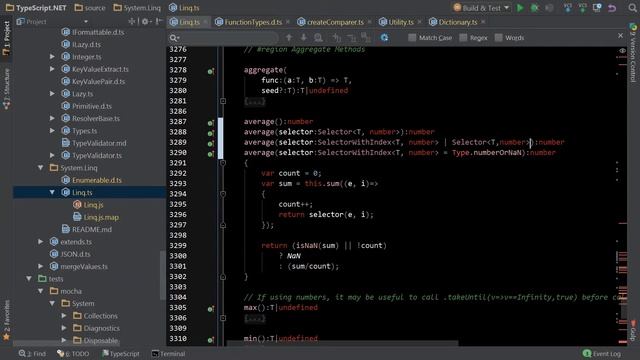
Task: Expand Integer.ts tree node
Action: tap(52, 57)
